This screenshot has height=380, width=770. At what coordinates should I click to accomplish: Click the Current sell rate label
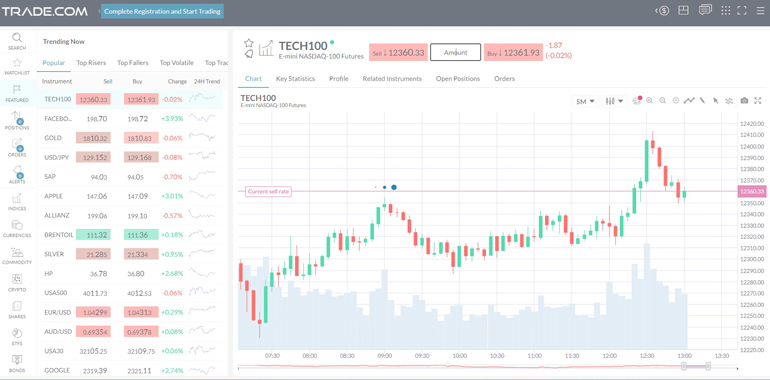[268, 192]
